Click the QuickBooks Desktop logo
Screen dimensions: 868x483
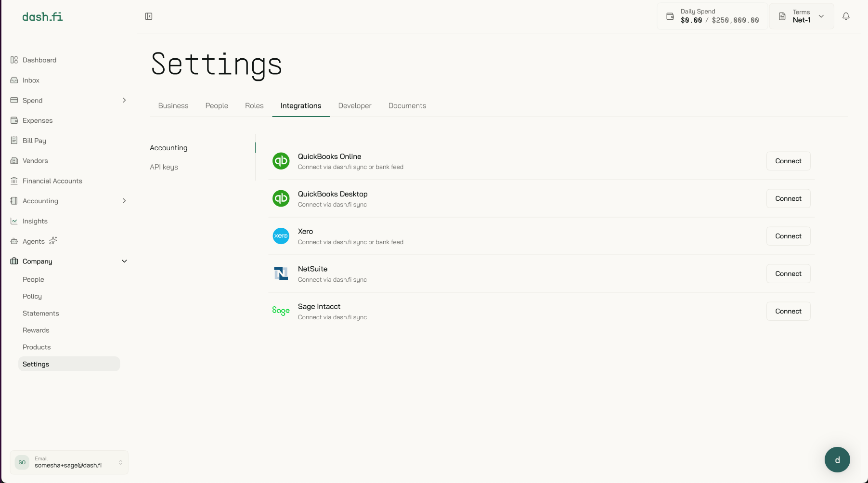click(x=281, y=198)
